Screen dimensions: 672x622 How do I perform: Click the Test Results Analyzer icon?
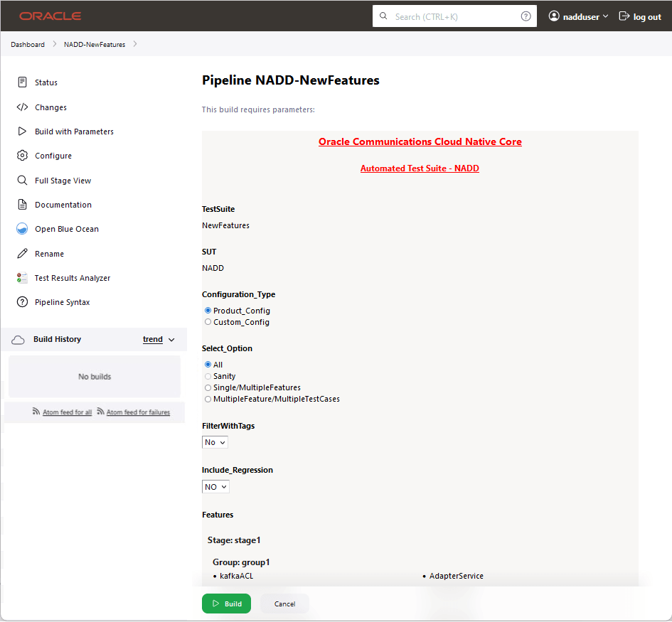coord(22,278)
